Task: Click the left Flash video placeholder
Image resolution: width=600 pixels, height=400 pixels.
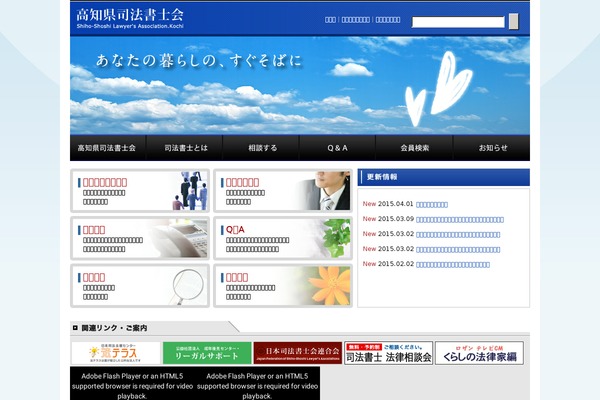Action: 132,384
